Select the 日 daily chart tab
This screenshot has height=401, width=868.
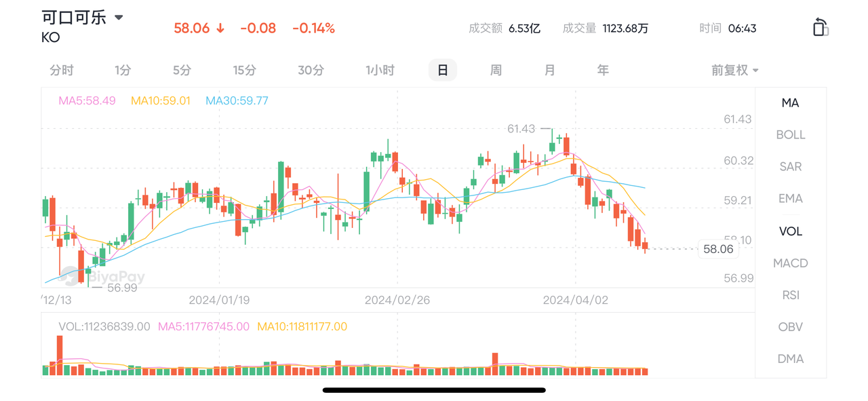443,70
